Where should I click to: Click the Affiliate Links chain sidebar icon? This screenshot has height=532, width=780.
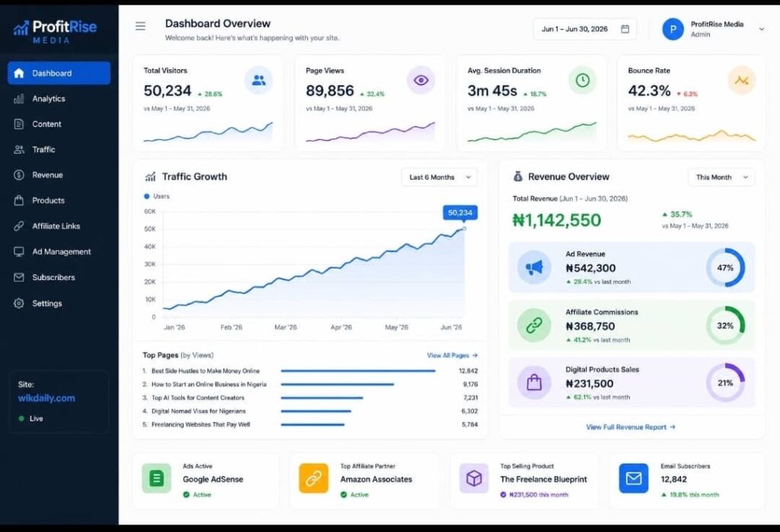coord(19,226)
